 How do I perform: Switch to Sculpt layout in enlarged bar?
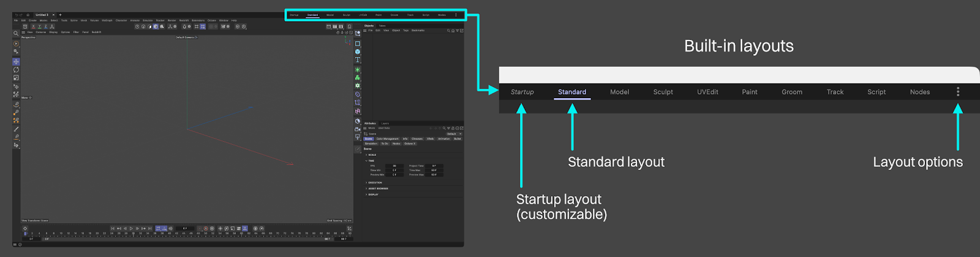pyautogui.click(x=663, y=92)
